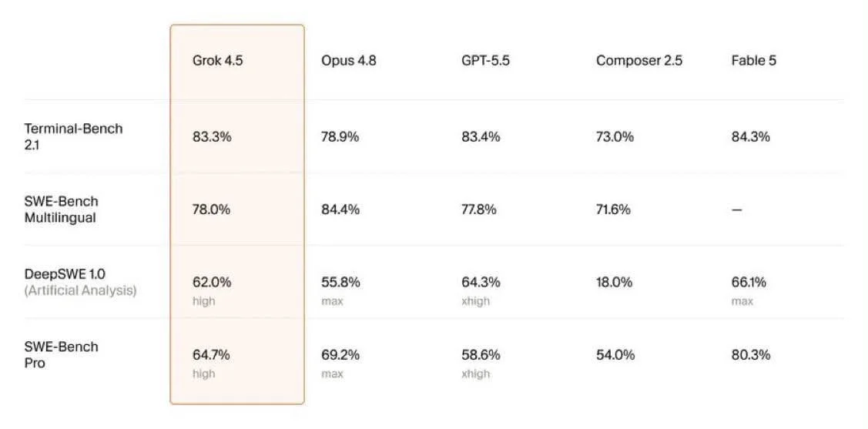
Task: Click Grok 4.5's 83.3% Terminal-Bench score
Action: (x=212, y=137)
